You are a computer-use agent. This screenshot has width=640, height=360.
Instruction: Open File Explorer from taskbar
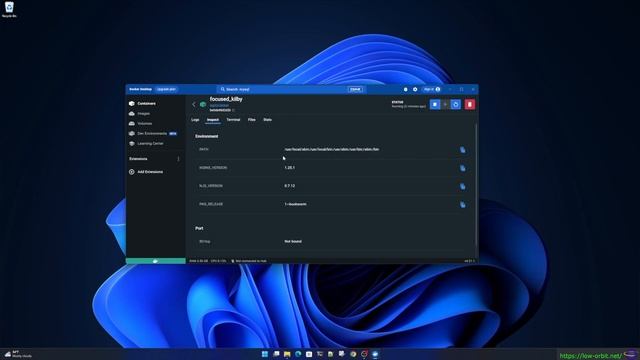(x=287, y=354)
